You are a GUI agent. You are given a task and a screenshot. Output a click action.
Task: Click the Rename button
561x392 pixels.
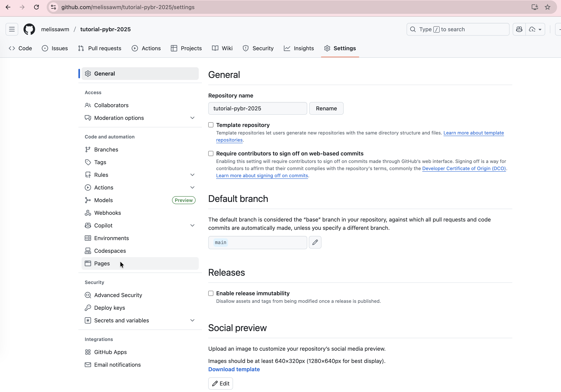coord(326,108)
